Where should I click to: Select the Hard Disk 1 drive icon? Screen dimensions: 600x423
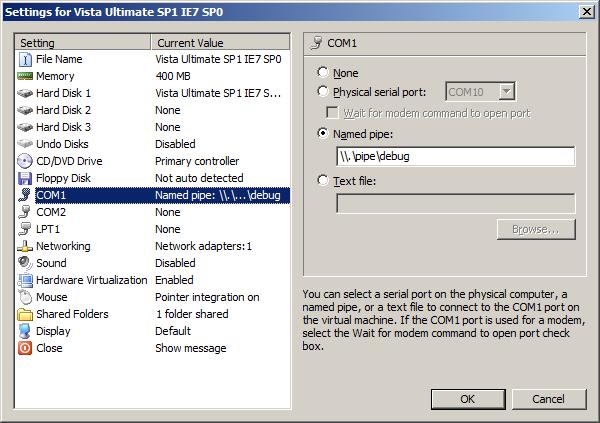tap(25, 93)
